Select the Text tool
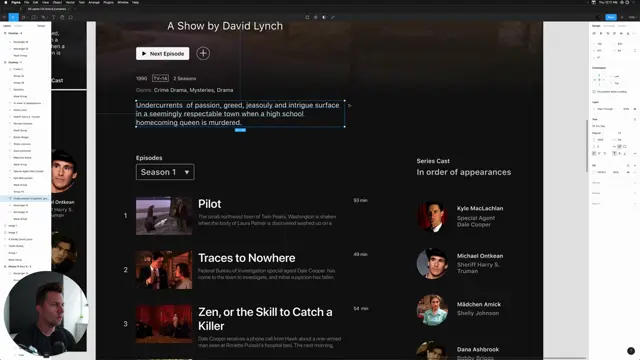Screen dimensions: 640x360 53,18
